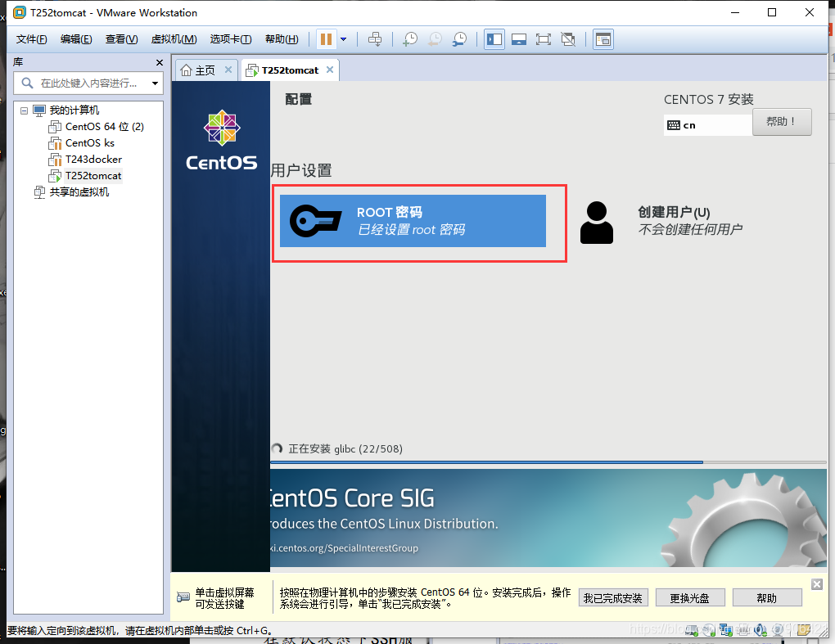
Task: Click the Send Ctrl+Alt+Del toolbar icon
Action: 375,38
